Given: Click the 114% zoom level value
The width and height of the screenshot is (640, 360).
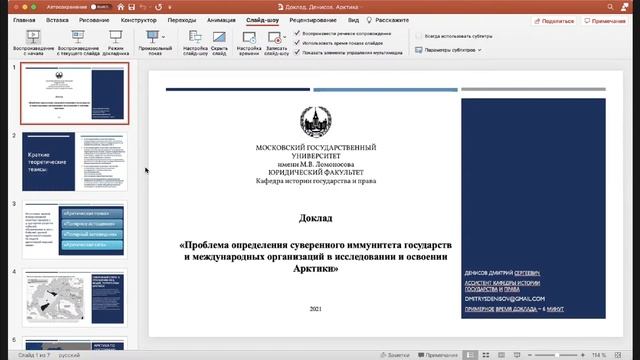Looking at the screenshot, I should pyautogui.click(x=599, y=355).
